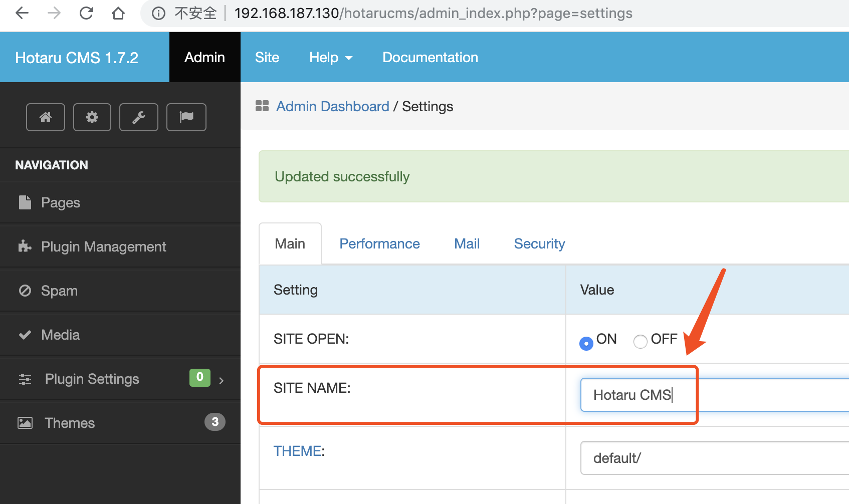849x504 pixels.
Task: Click the Themes picture icon
Action: (25, 423)
